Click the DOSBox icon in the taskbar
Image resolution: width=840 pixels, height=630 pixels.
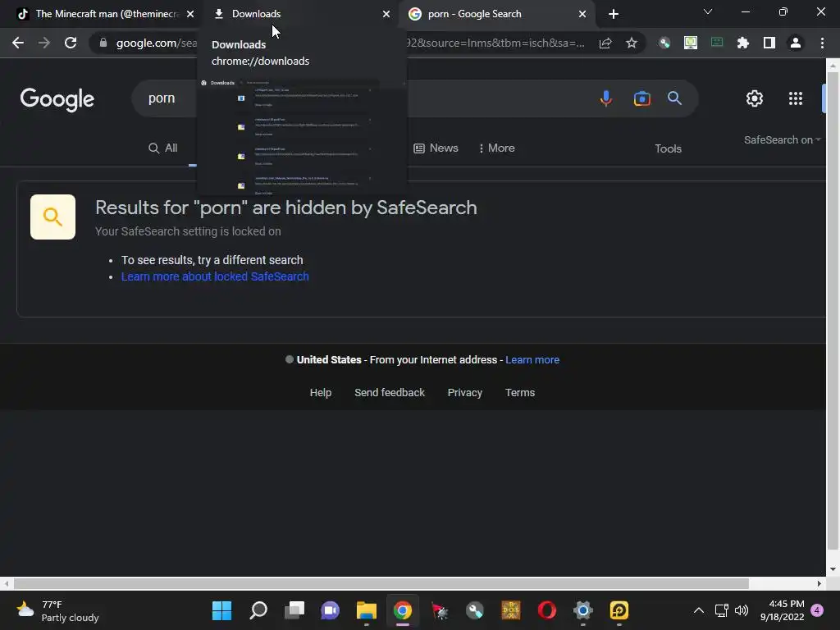511,610
